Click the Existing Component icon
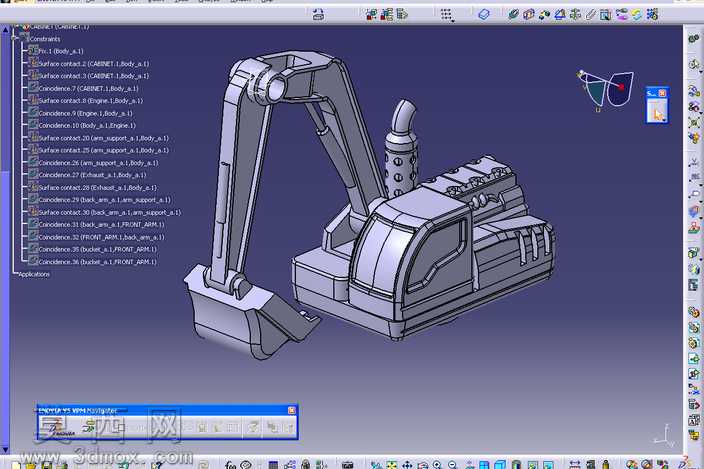Screen dimensions: 704x469 pyautogui.click(x=694, y=359)
